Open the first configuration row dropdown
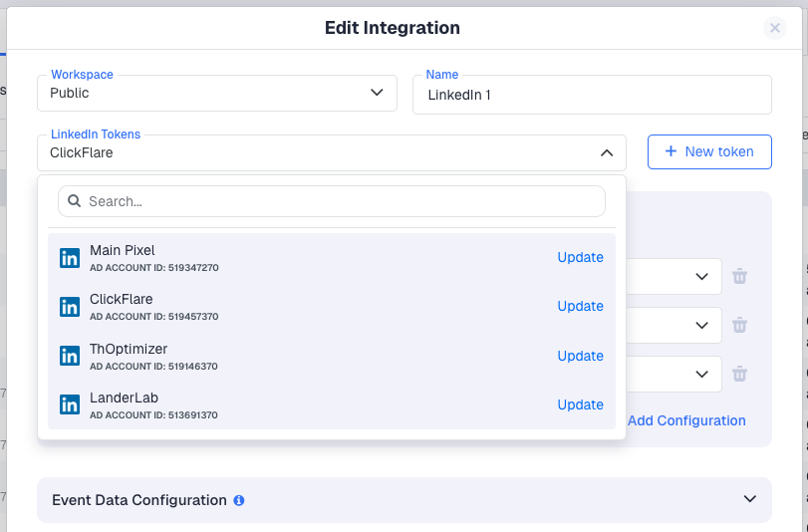The image size is (808, 532). [x=699, y=276]
